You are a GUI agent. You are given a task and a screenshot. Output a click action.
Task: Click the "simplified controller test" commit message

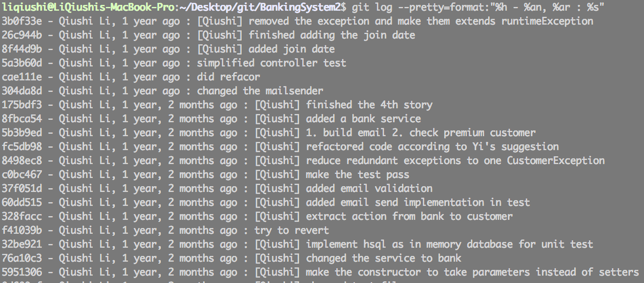pos(271,63)
